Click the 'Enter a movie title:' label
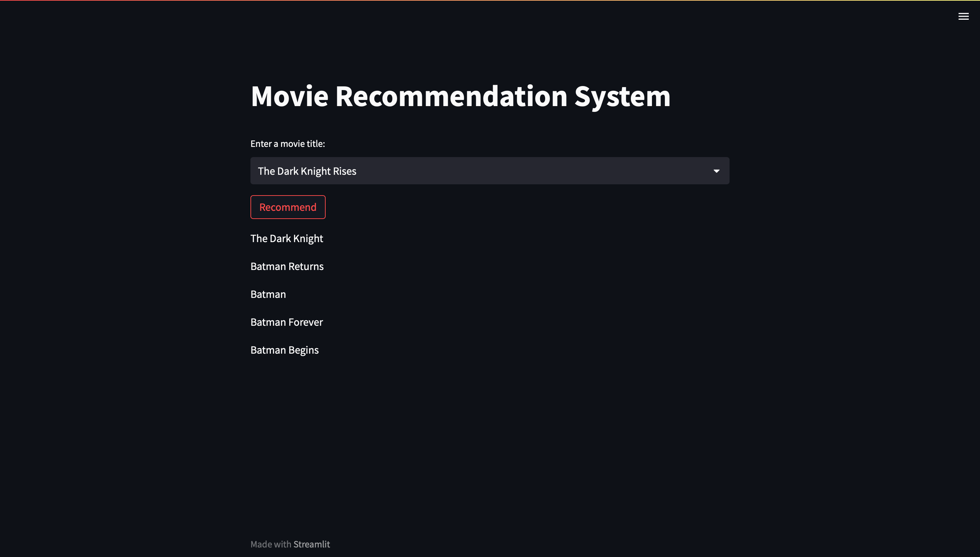 tap(288, 144)
